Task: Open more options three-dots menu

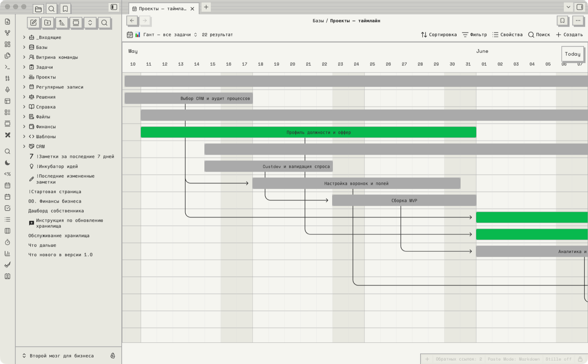Action: pyautogui.click(x=578, y=21)
